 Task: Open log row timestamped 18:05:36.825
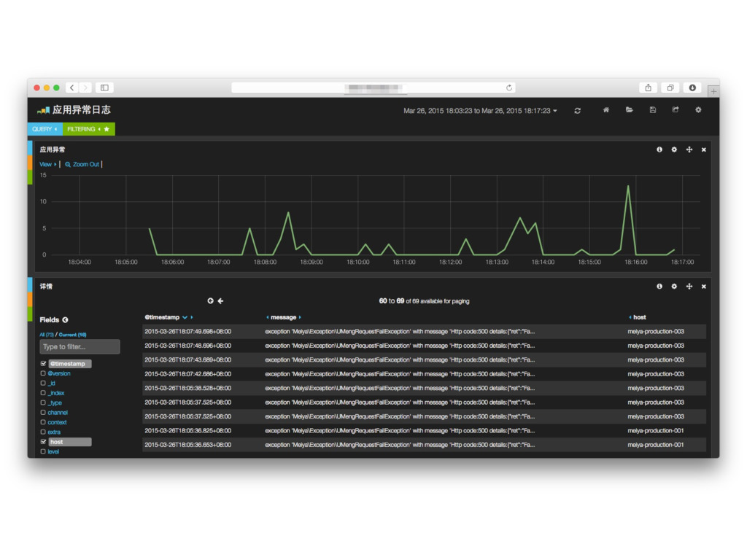[x=424, y=430]
